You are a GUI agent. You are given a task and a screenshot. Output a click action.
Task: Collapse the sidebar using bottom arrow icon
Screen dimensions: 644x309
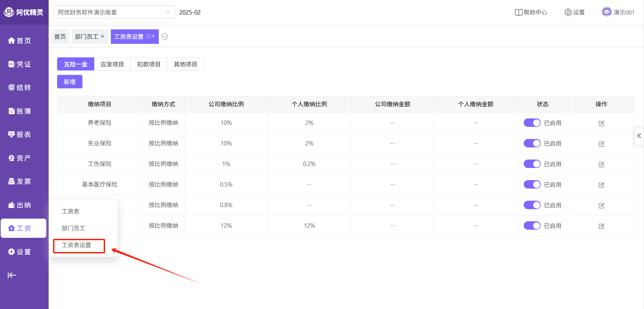pyautogui.click(x=12, y=275)
